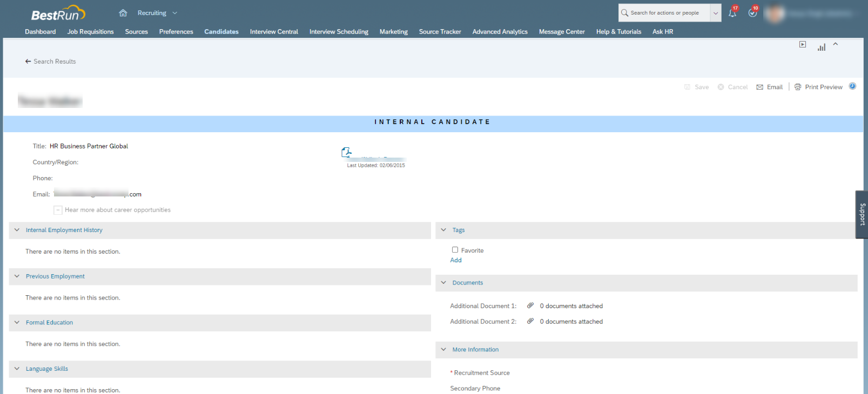868x394 pixels.
Task: Click the Internal Employment History heading
Action: pyautogui.click(x=64, y=230)
